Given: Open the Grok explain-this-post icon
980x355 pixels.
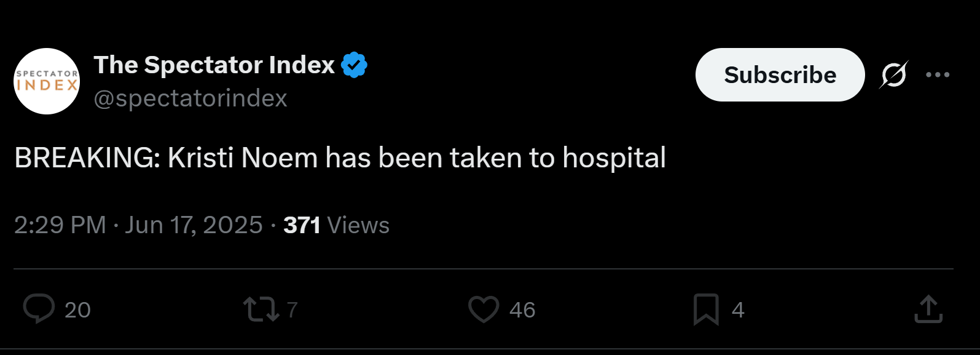Looking at the screenshot, I should tap(893, 75).
